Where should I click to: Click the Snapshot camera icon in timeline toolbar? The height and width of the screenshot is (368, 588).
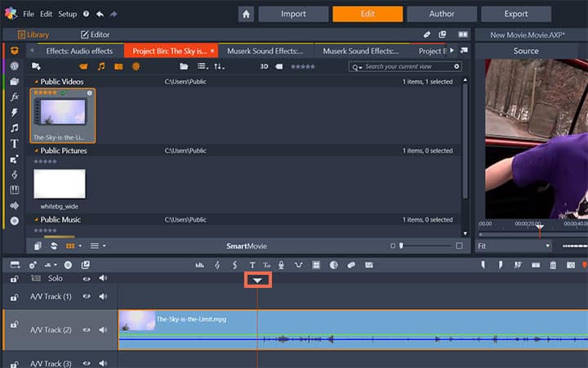tap(571, 265)
